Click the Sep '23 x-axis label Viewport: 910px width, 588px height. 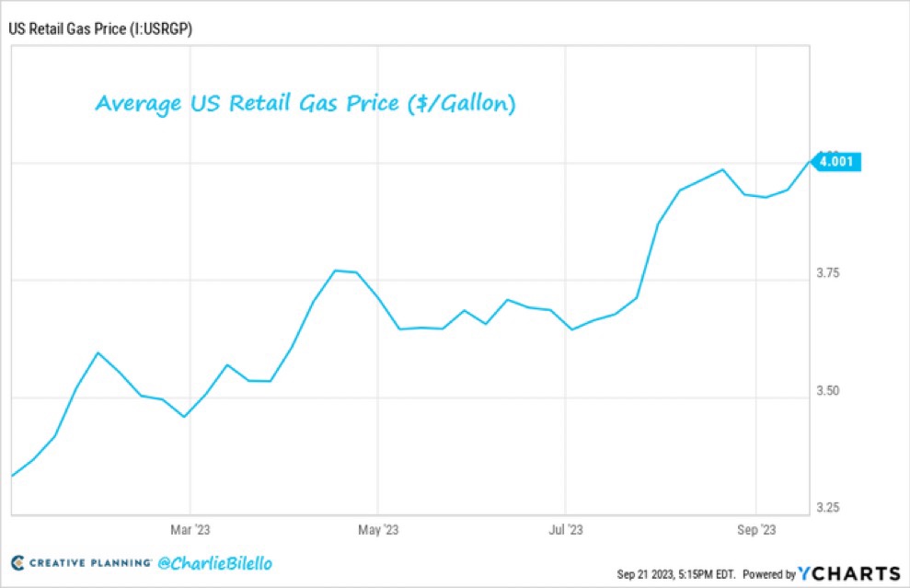click(x=755, y=530)
